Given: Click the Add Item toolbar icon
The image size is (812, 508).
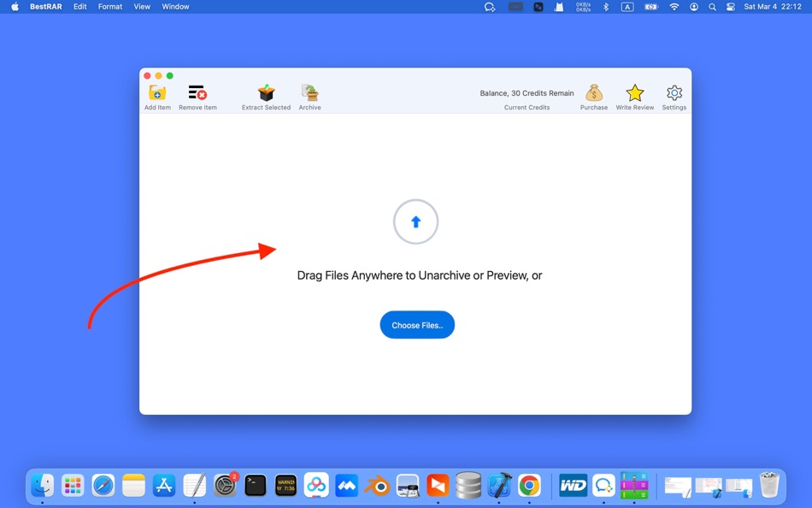Looking at the screenshot, I should [x=156, y=94].
